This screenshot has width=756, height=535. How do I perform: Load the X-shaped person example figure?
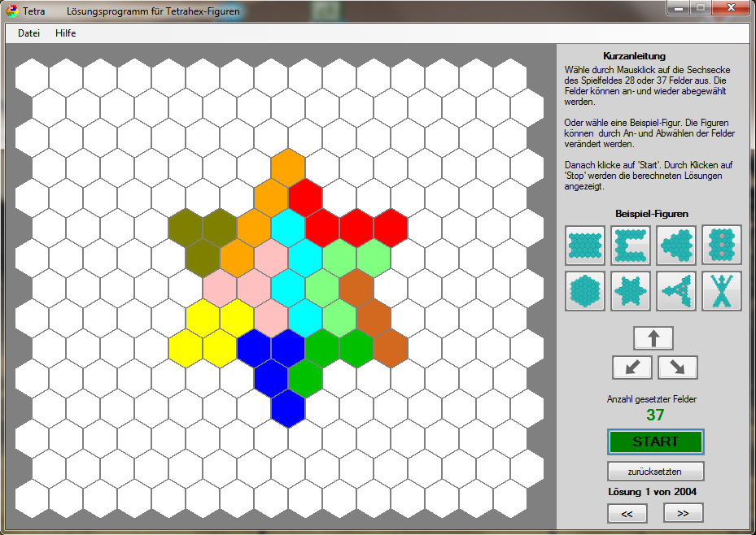[722, 291]
